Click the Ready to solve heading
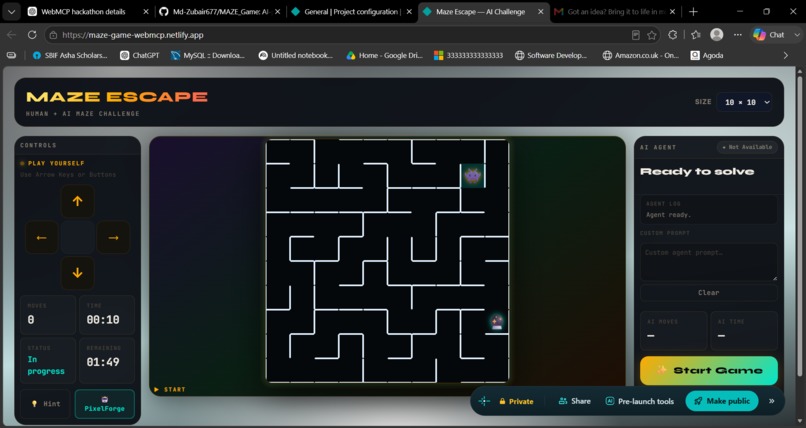This screenshot has height=428, width=806. click(697, 172)
